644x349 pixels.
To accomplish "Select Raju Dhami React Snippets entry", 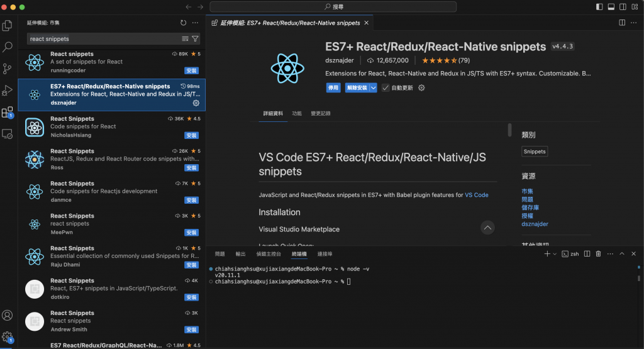I will 112,257.
